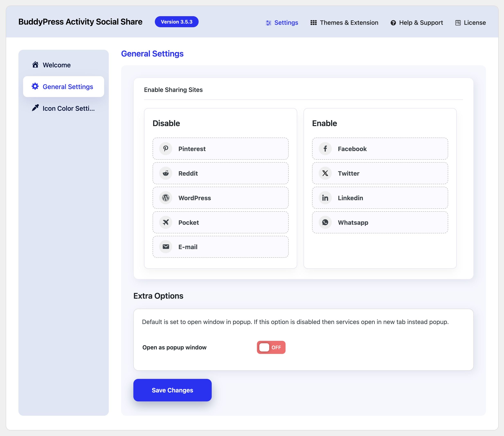Click the WordPress logo icon

click(x=166, y=198)
